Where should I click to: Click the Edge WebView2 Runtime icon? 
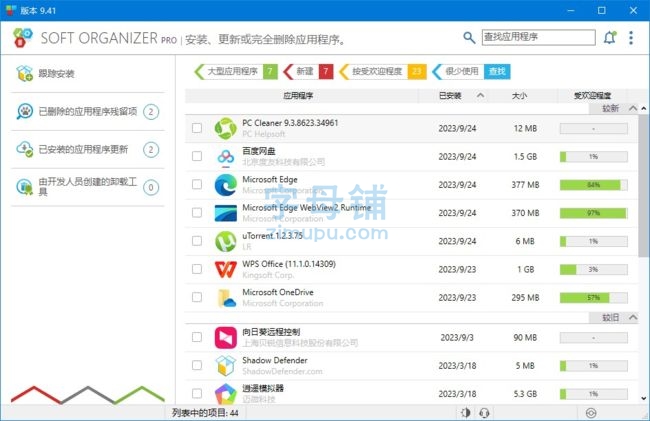tap(226, 213)
